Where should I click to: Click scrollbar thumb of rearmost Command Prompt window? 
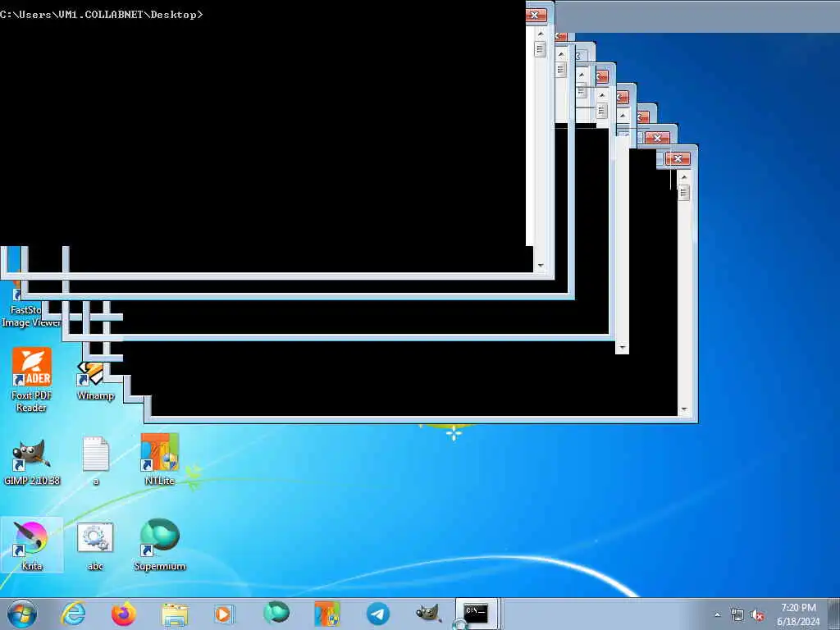[x=683, y=193]
